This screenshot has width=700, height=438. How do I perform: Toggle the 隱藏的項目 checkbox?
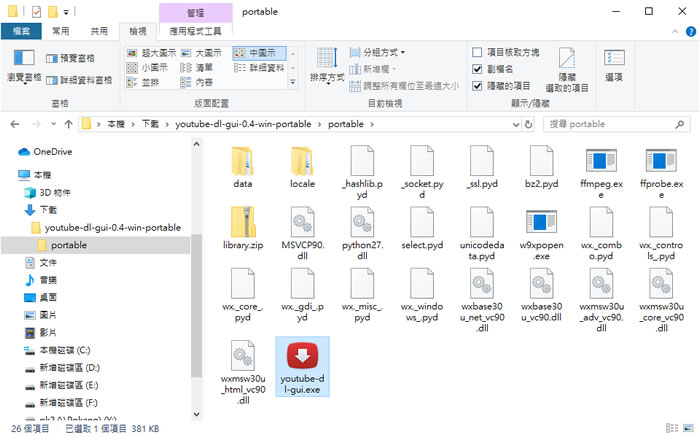[x=477, y=86]
